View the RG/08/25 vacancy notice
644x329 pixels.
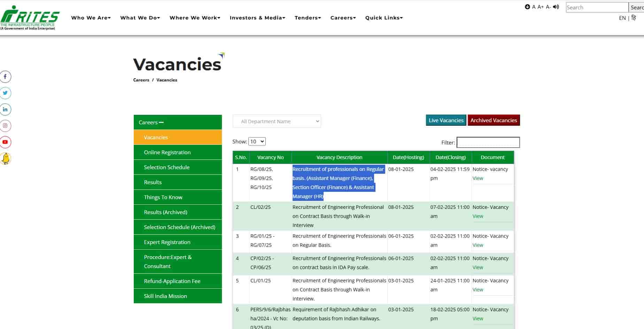(478, 178)
